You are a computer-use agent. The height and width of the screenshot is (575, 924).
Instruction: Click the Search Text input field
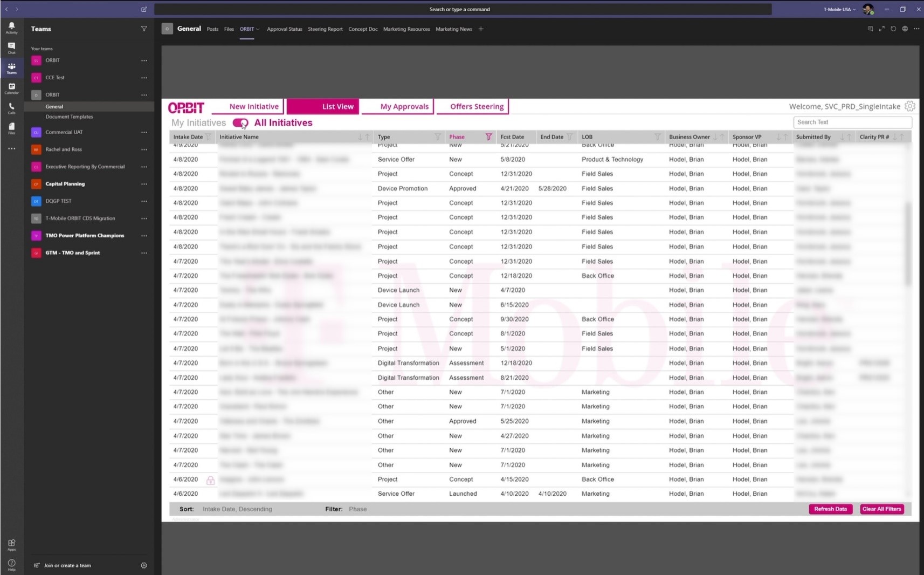pyautogui.click(x=852, y=122)
